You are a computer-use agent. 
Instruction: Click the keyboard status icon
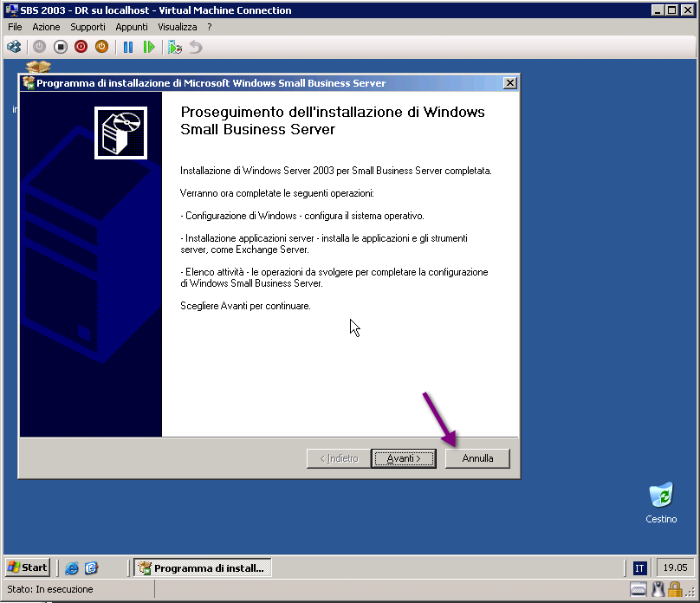[x=638, y=590]
